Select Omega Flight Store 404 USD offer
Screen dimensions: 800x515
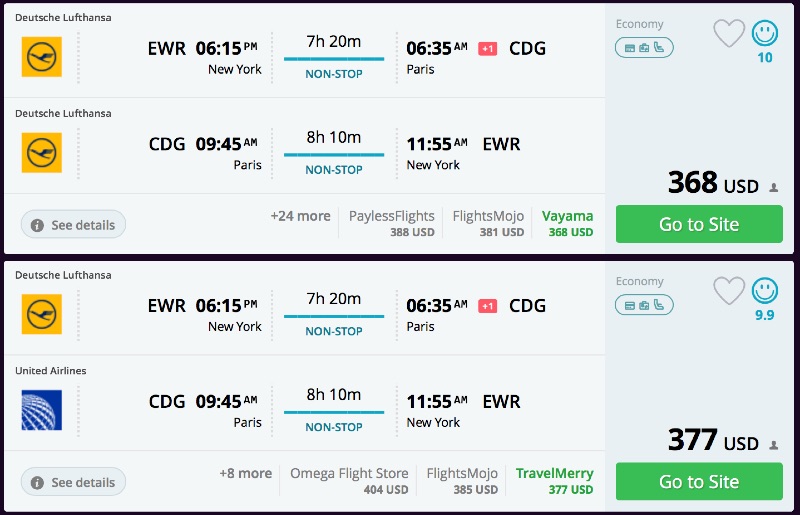349,480
